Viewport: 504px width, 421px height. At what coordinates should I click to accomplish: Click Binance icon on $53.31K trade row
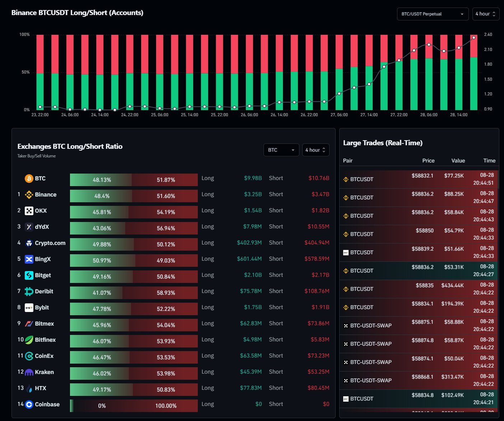[346, 271]
